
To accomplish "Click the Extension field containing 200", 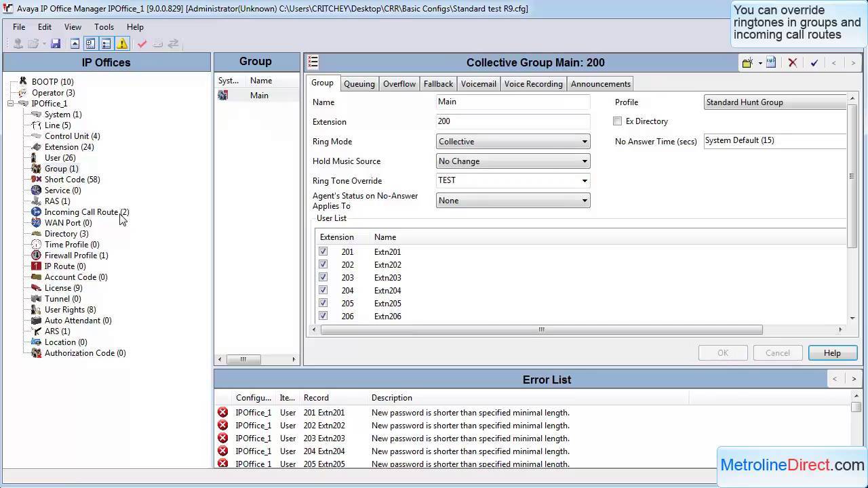I will click(x=513, y=121).
